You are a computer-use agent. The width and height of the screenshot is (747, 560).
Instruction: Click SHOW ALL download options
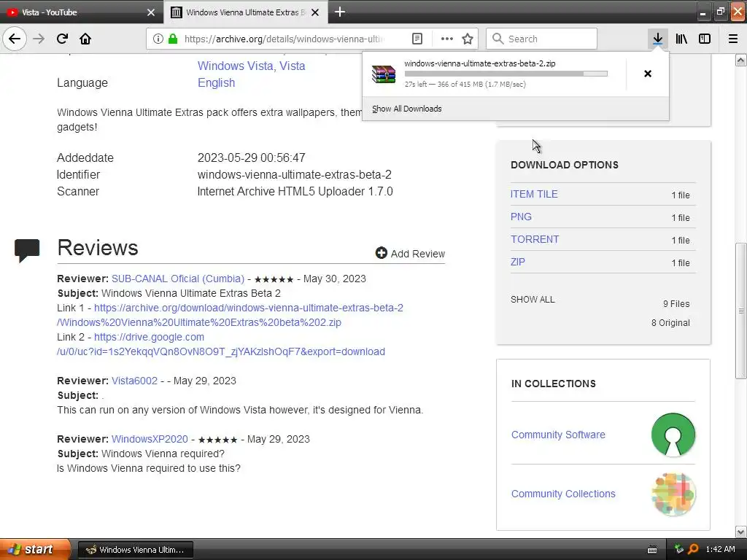(x=533, y=300)
